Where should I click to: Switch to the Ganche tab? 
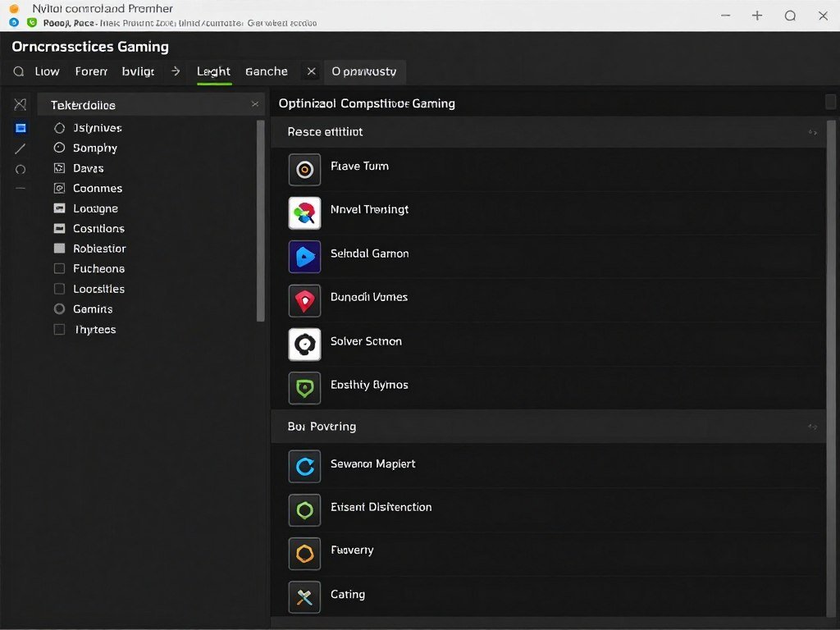point(266,71)
